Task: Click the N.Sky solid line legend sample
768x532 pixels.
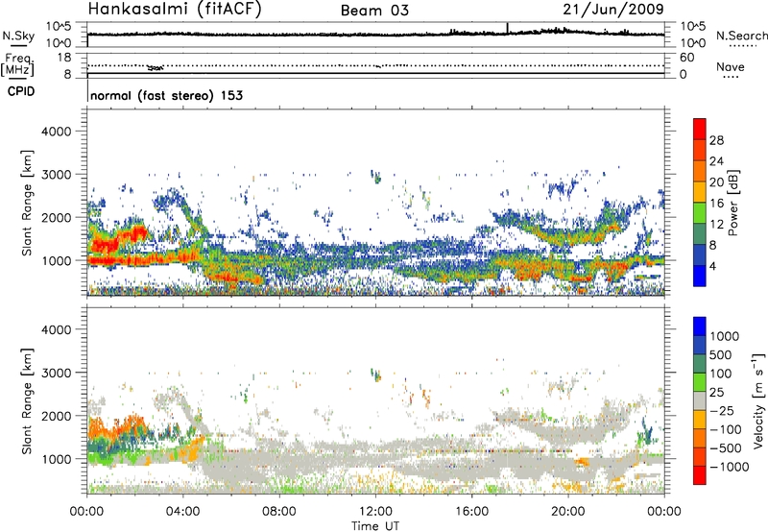Action: (x=18, y=45)
